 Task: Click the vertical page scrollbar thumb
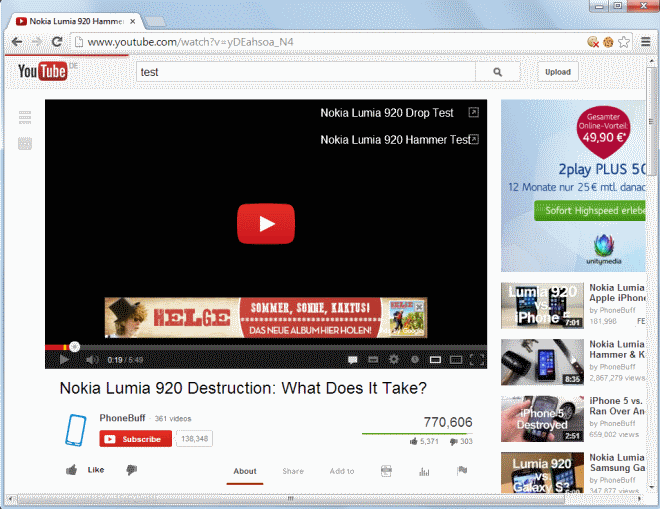651,122
